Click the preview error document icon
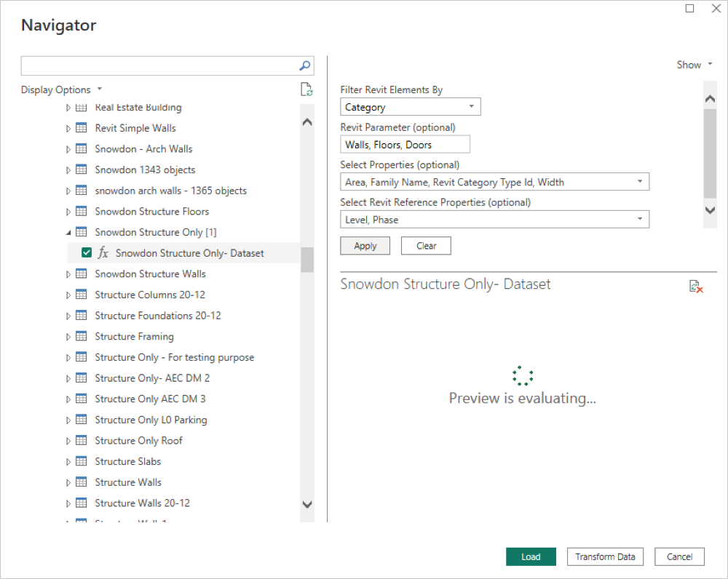 (x=696, y=286)
